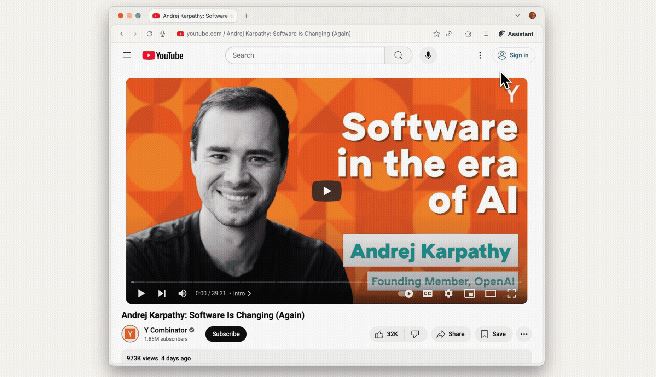Subscribe to Y Combinator
This screenshot has width=656, height=377.
point(226,334)
